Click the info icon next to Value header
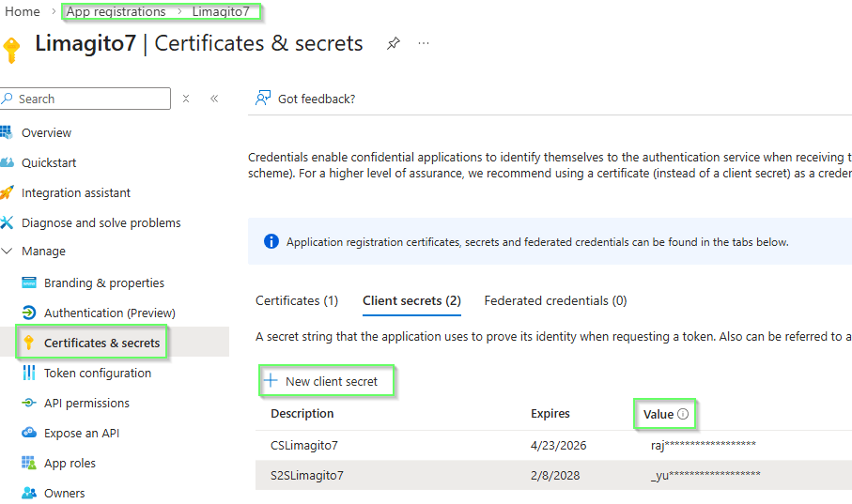Screen dimensions: 852x504 click(683, 414)
